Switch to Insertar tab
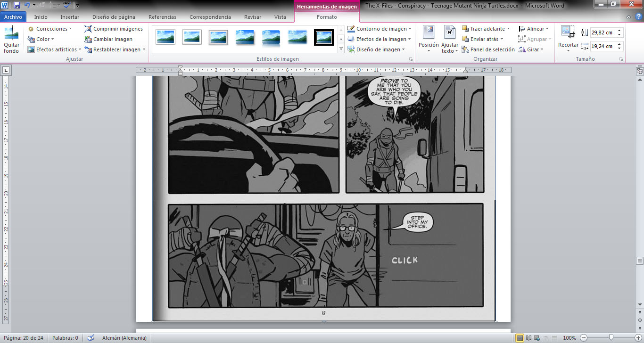Screen dimensions: 644x343 point(70,17)
